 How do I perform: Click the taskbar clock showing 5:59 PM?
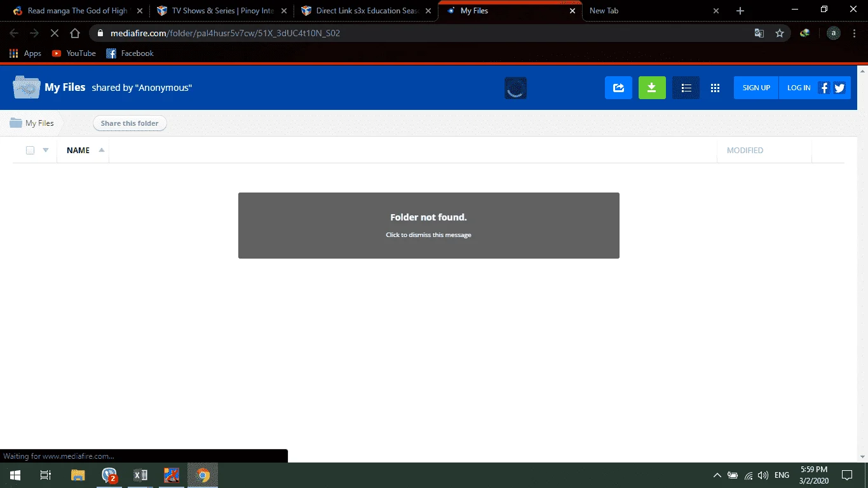tap(813, 475)
